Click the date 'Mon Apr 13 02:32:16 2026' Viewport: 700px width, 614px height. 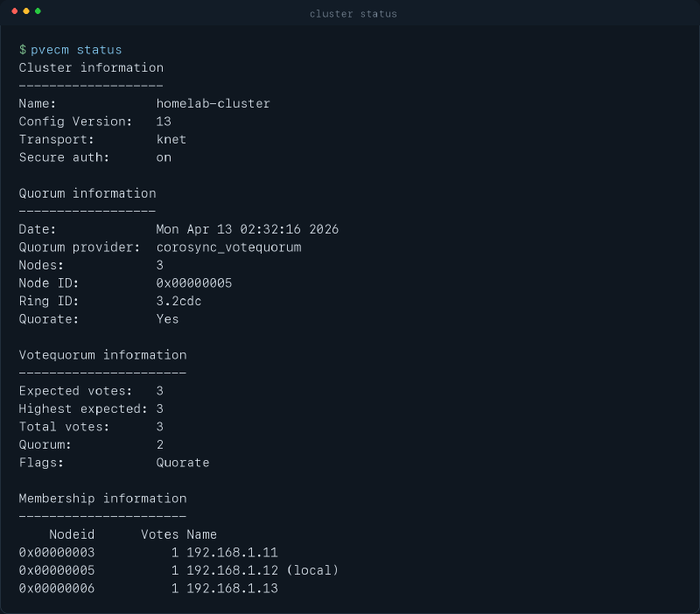[x=248, y=229]
